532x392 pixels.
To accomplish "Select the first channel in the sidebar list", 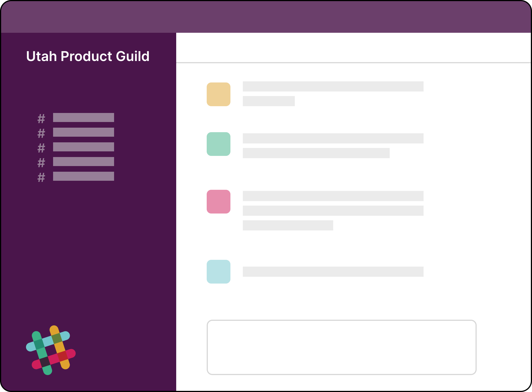I will click(84, 117).
